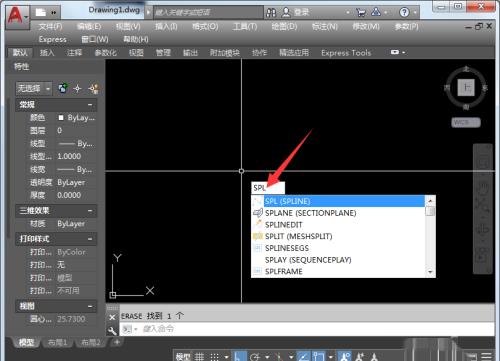Open the 工具(T) menu
Image resolution: width=500 pixels, height=361 pixels.
coord(245,26)
